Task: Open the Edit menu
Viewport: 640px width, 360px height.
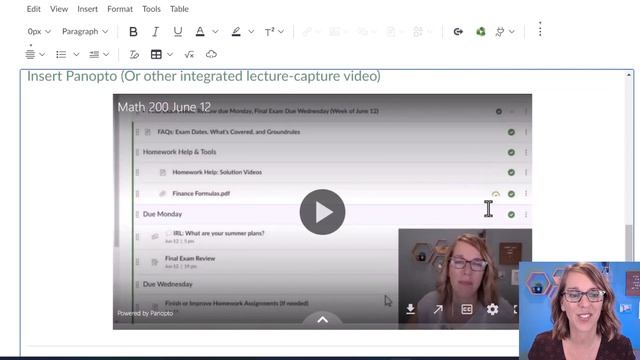Action: point(33,9)
